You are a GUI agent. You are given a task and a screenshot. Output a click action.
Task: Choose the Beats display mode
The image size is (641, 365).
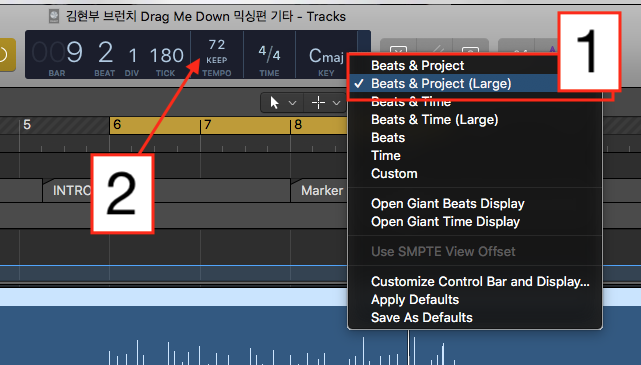475,137
